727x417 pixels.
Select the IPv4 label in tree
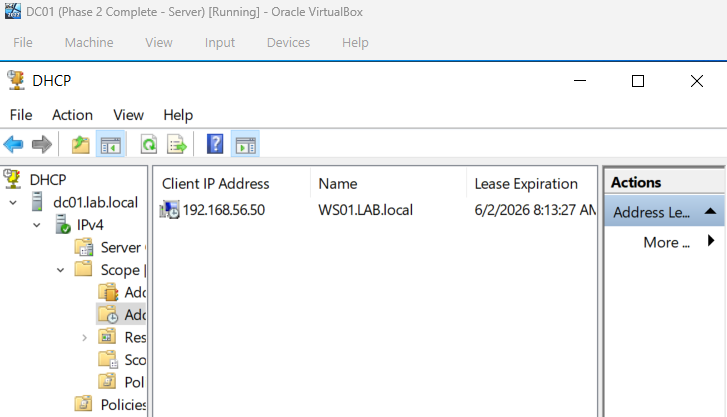[x=90, y=225]
